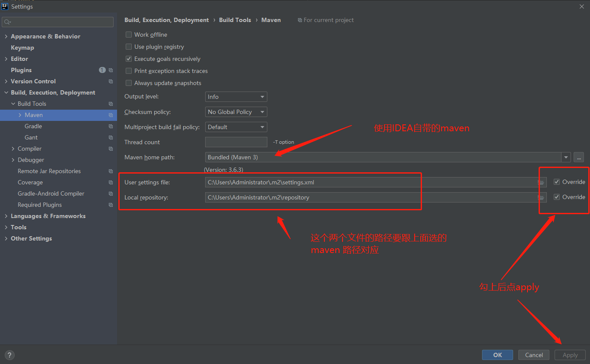
Task: Click the project-level icon beside Coverage
Action: click(x=111, y=182)
